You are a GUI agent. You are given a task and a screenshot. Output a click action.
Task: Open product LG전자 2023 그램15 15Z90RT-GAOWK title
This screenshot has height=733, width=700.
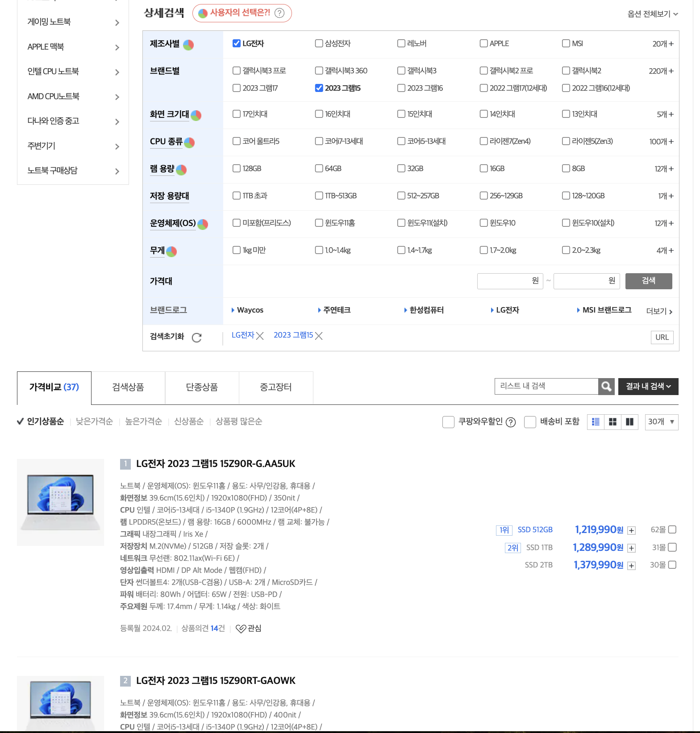216,681
